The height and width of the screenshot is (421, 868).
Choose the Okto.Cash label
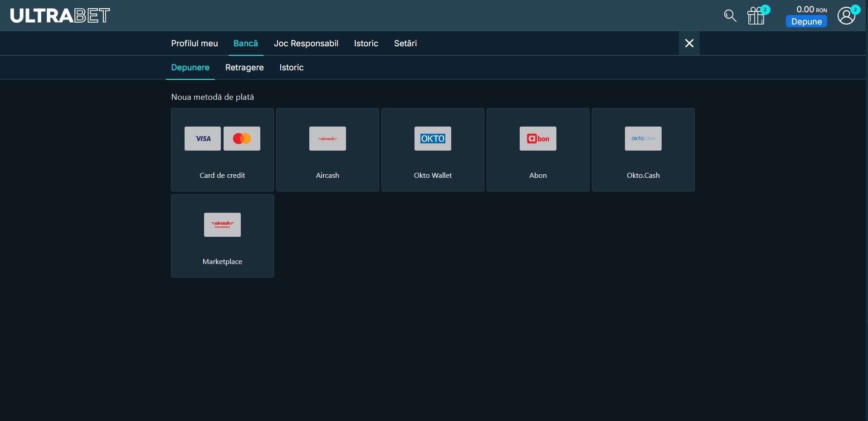pos(643,175)
